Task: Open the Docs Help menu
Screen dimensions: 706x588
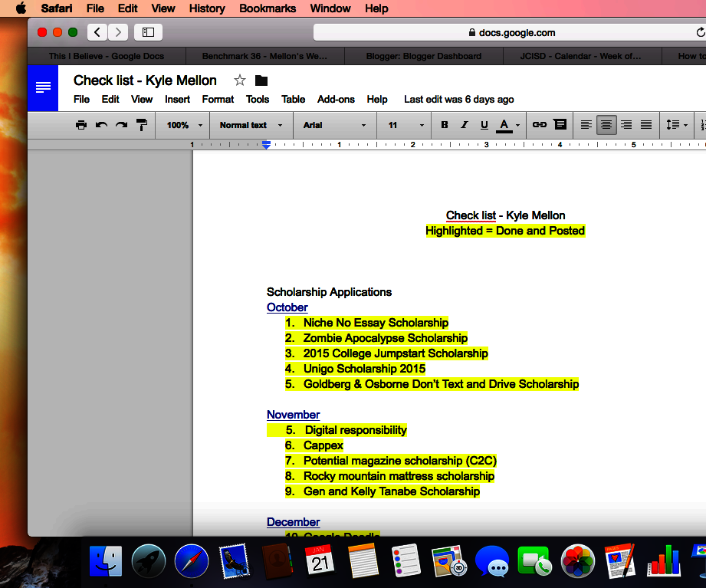Action: pyautogui.click(x=377, y=100)
